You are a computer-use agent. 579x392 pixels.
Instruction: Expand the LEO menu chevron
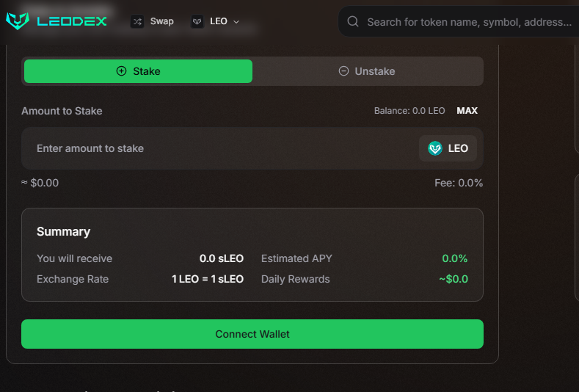236,22
